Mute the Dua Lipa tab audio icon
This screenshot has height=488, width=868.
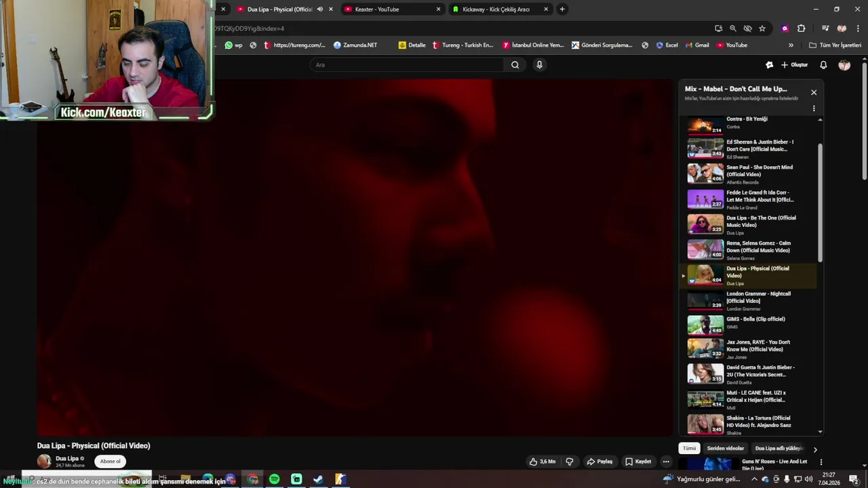point(320,9)
